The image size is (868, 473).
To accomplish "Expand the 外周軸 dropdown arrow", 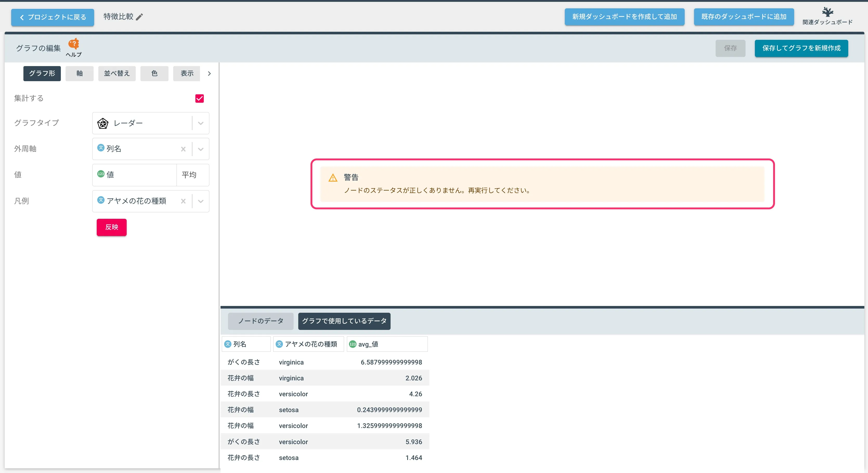I will click(x=201, y=149).
